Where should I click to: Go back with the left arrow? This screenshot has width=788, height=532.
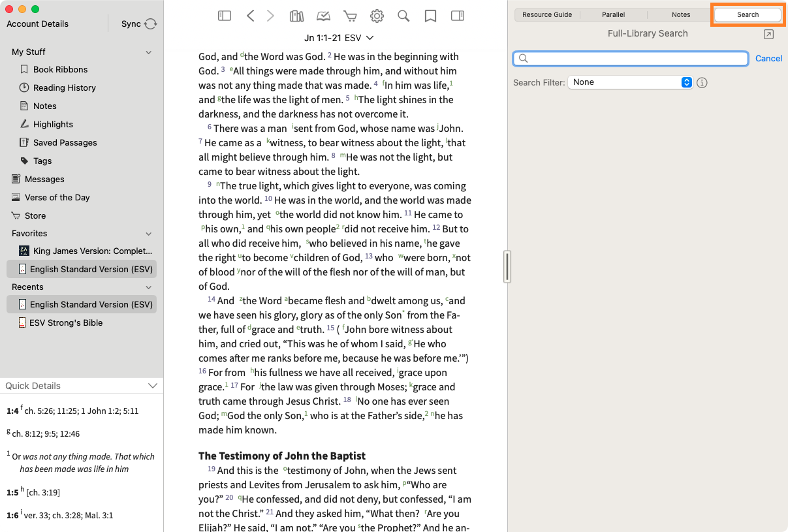tap(250, 16)
